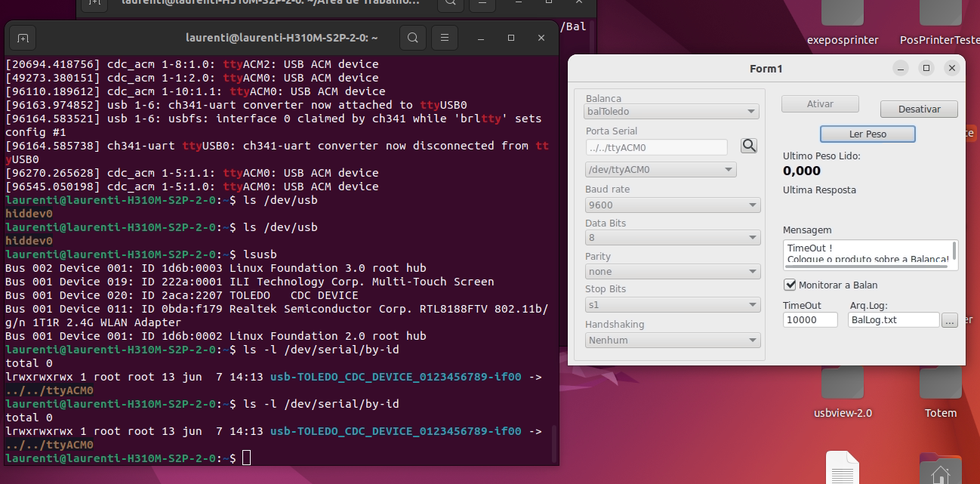This screenshot has height=484, width=980.
Task: Click the Porta Serial text field
Action: (656, 147)
